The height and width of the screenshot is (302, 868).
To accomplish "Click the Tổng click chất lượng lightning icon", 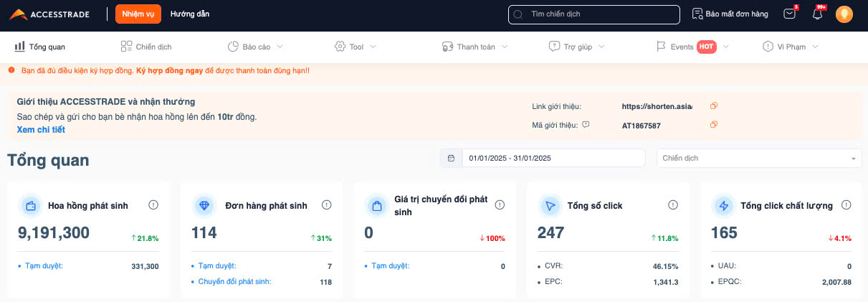I will 724,206.
